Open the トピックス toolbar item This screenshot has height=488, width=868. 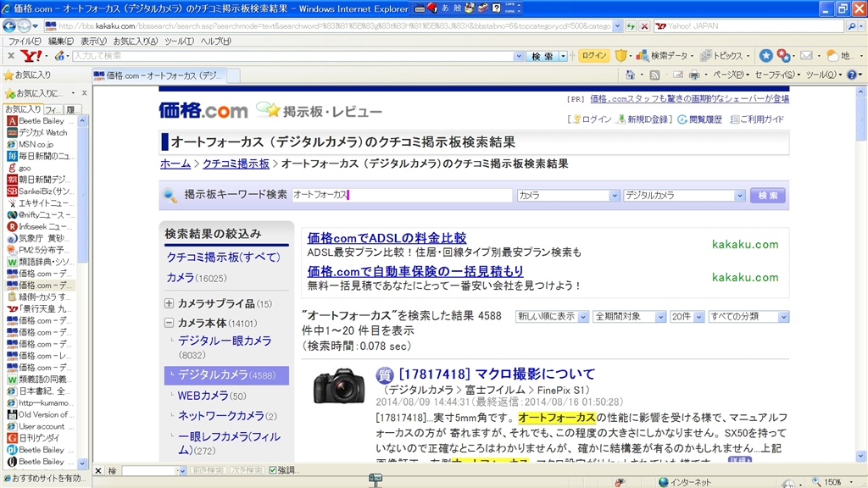click(726, 55)
